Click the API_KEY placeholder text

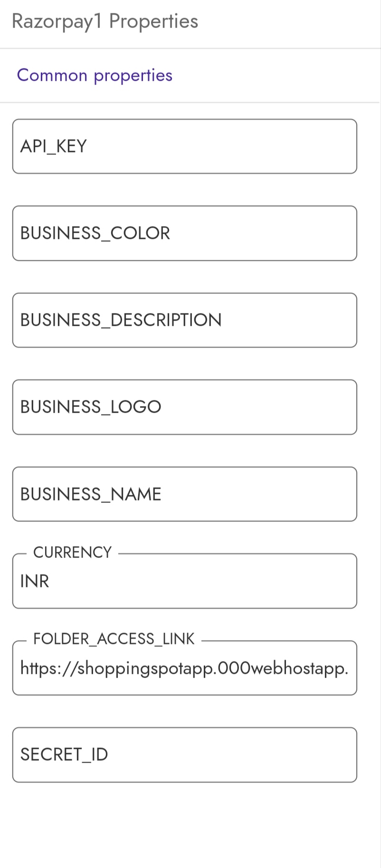click(53, 146)
